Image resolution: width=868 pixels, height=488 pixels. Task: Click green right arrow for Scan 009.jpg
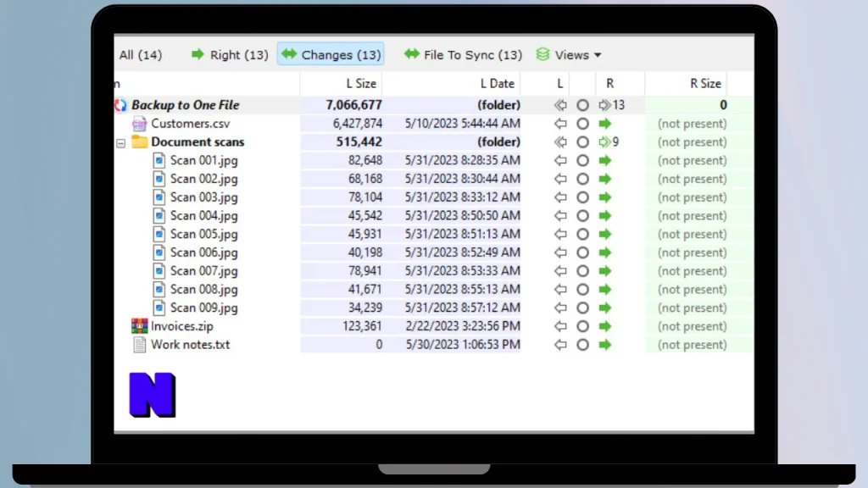pyautogui.click(x=605, y=308)
